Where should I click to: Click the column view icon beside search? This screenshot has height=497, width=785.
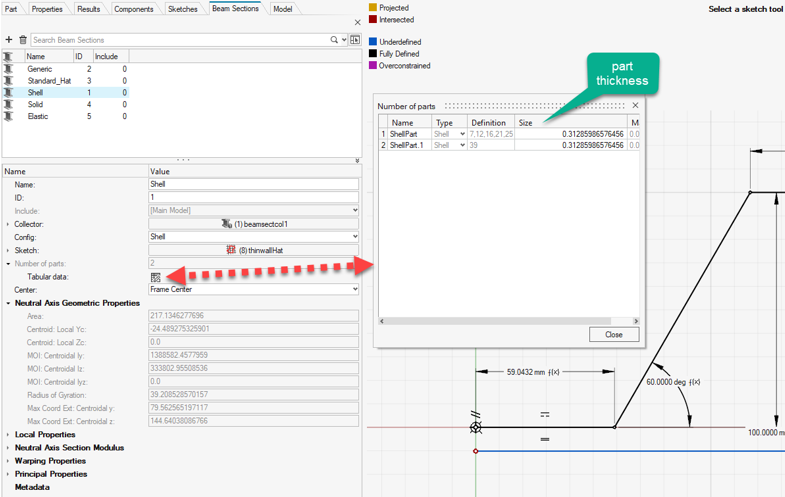click(x=354, y=40)
